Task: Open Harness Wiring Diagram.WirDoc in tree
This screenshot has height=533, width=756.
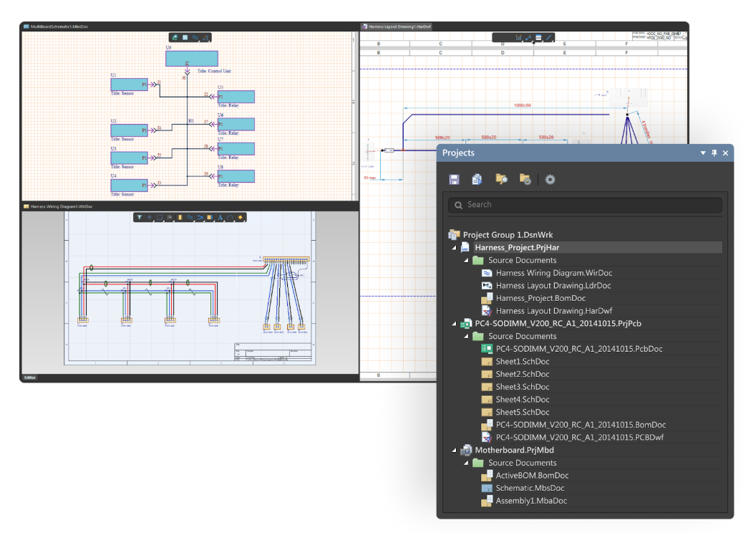Action: (x=553, y=273)
